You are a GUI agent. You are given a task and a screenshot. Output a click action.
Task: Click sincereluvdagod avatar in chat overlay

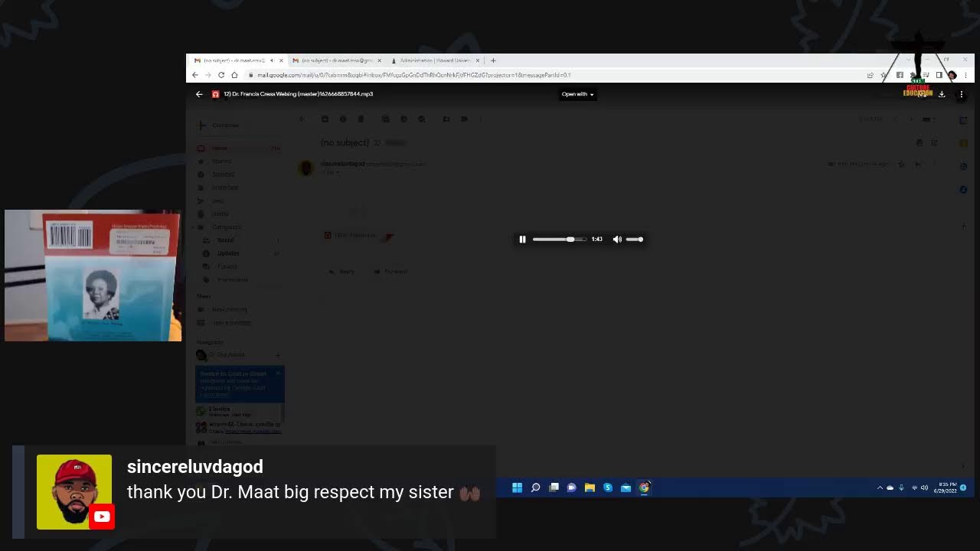click(x=74, y=492)
